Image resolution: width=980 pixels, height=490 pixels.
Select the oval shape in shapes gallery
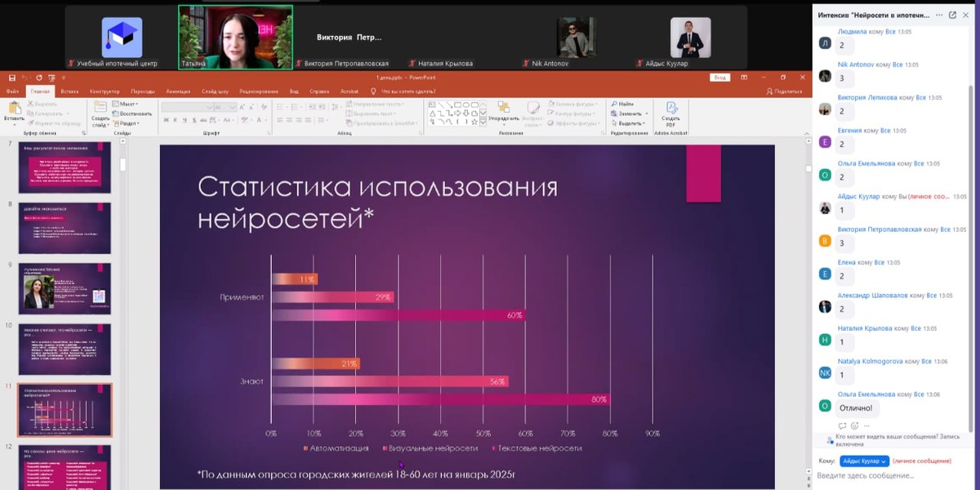(468, 105)
